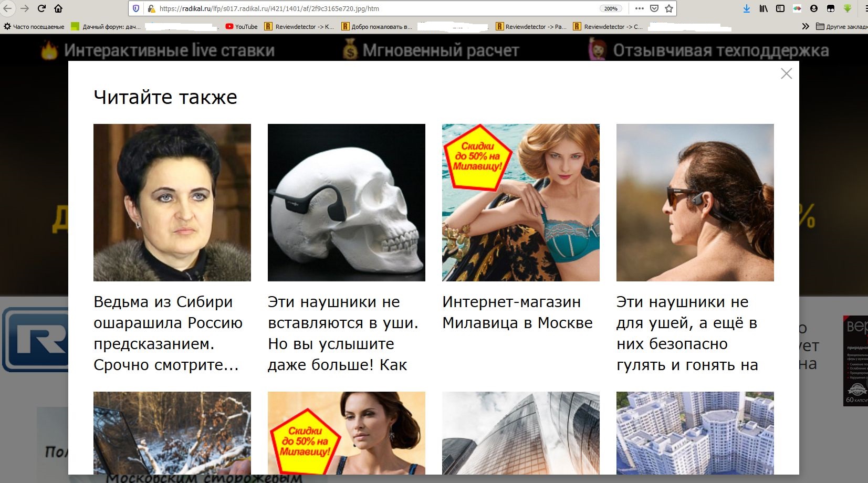The width and height of the screenshot is (868, 483).
Task: Open the man with sunglasses thumbnail
Action: pyautogui.click(x=695, y=203)
